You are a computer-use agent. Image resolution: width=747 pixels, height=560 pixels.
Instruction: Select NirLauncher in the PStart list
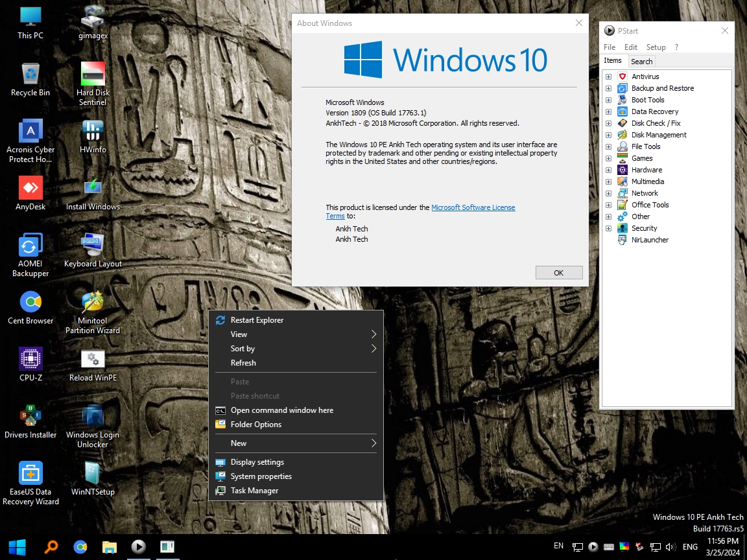click(x=649, y=240)
